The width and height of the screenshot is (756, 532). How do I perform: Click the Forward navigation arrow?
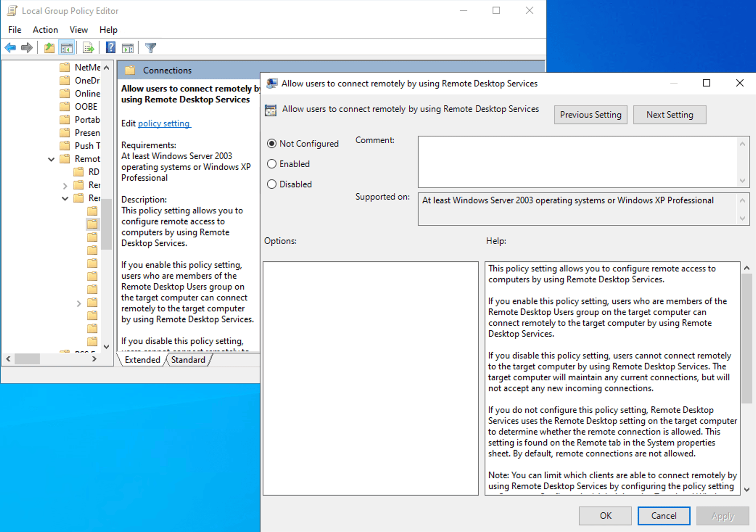click(26, 47)
